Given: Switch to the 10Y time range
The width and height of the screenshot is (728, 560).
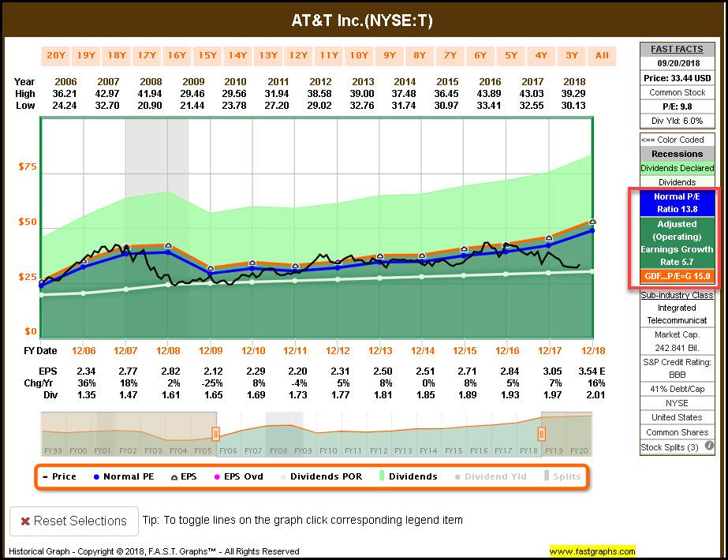Looking at the screenshot, I should 359,55.
